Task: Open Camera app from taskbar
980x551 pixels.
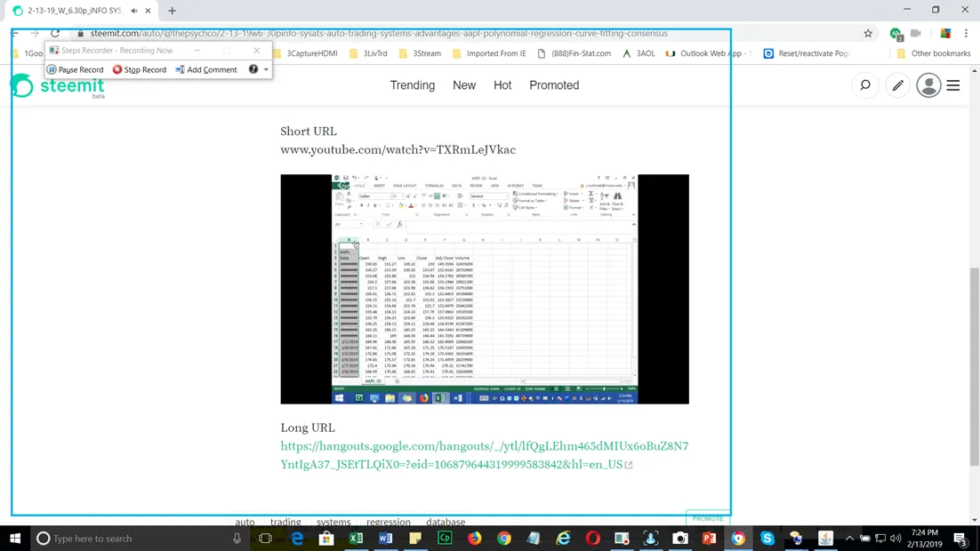Action: coord(680,538)
